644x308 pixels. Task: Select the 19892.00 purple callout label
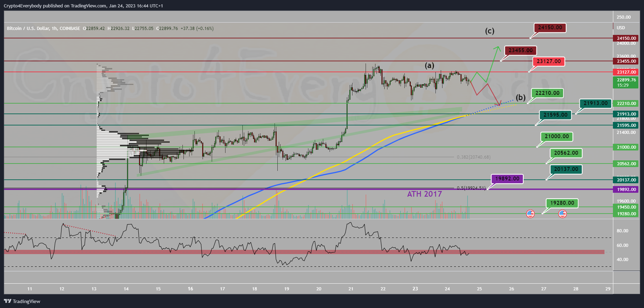click(507, 179)
